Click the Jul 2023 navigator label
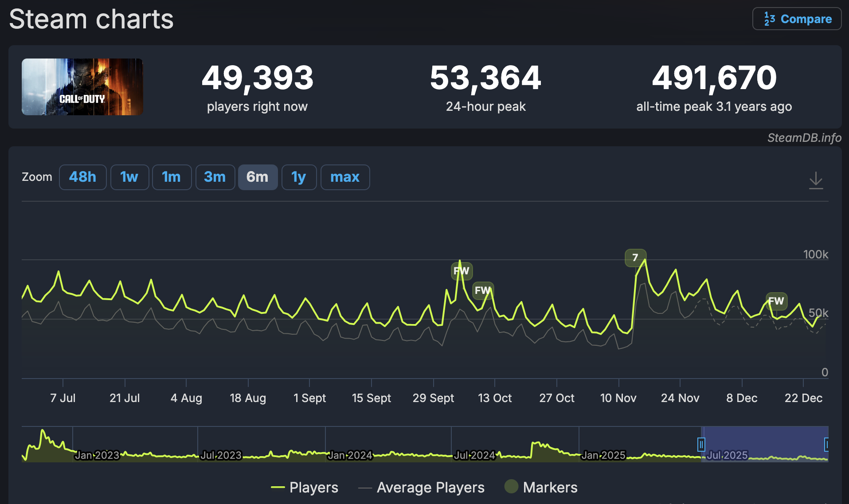Screen dimensions: 849x504 (221, 455)
